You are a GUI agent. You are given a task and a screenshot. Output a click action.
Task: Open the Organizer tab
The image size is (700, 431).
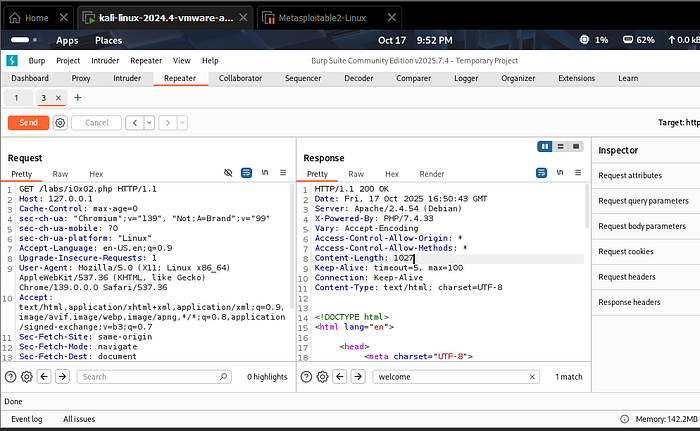[x=518, y=78]
